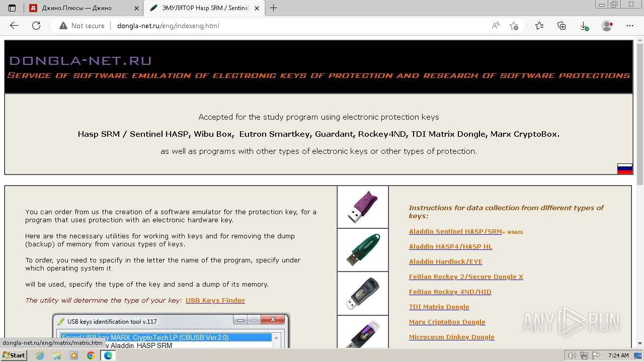Launch Internet Explorer from taskbar
644x362 pixels.
[x=40, y=355]
